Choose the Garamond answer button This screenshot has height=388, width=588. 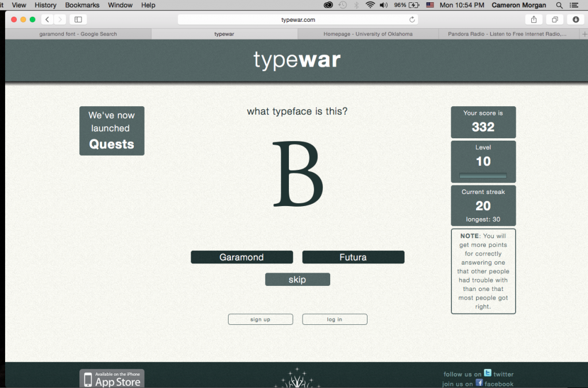(242, 257)
